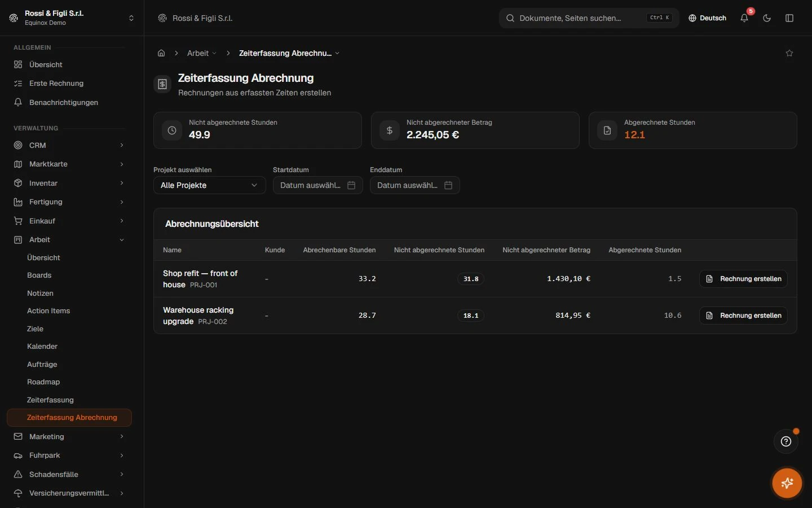Screen dimensions: 812x508
Task: Create invoice for Shop refit project
Action: pos(743,279)
